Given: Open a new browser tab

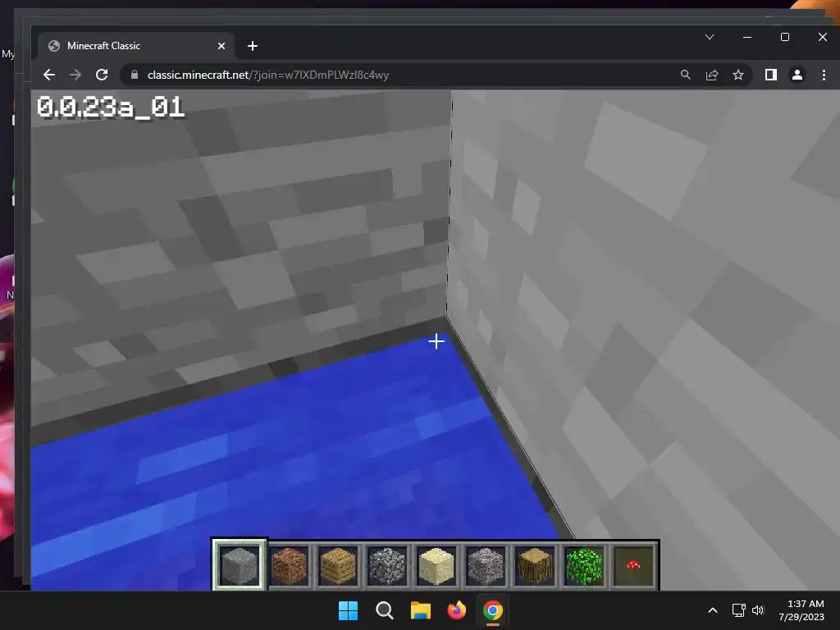Looking at the screenshot, I should click(253, 46).
